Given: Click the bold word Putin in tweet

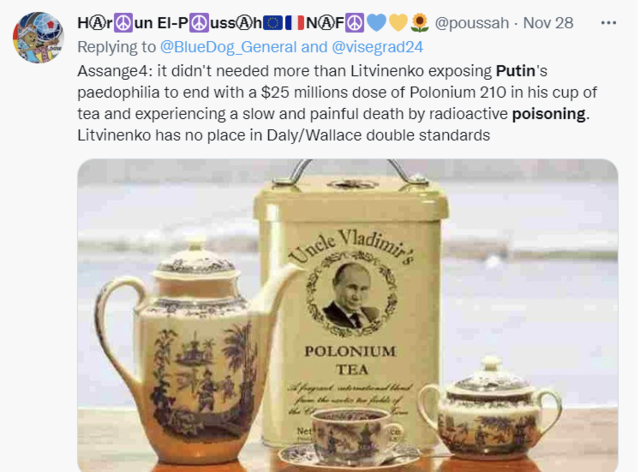Looking at the screenshot, I should point(516,71).
